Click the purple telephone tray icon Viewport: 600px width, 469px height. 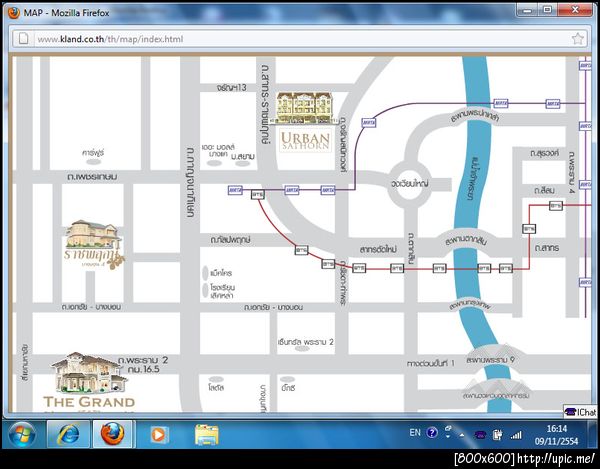[x=480, y=435]
